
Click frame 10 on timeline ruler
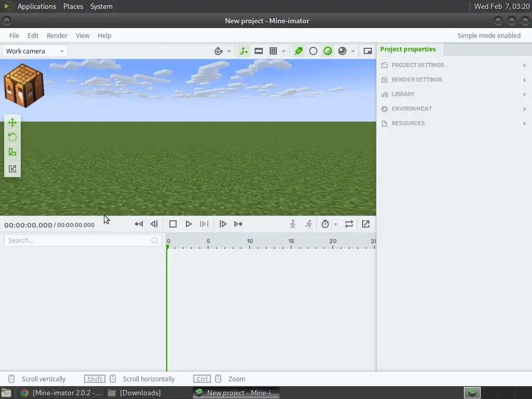click(x=250, y=241)
